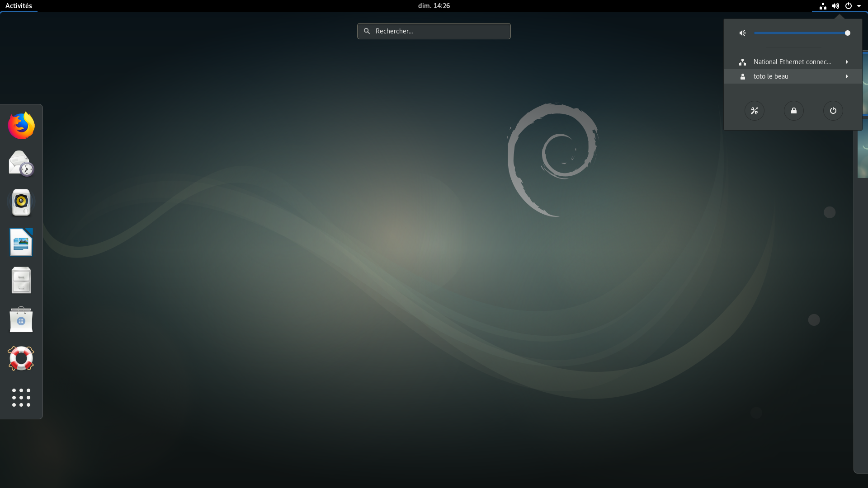Set the volume slider in system menu
Viewport: 868px width, 488px height.
(x=802, y=33)
